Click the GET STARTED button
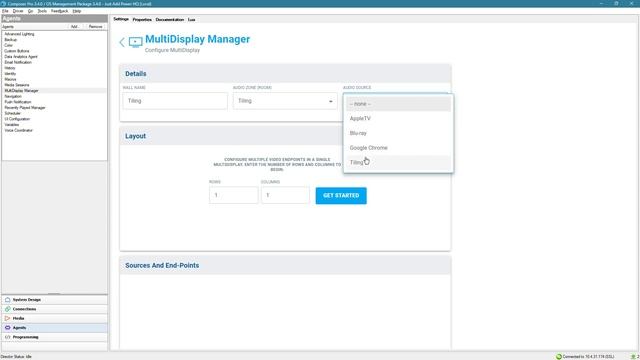 [341, 196]
